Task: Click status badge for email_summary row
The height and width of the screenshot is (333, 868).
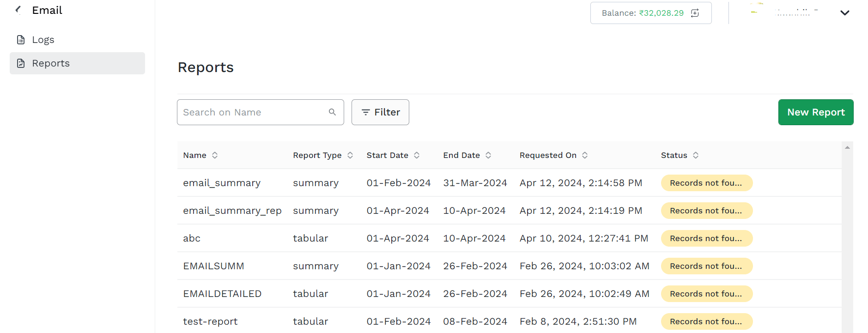Action: (707, 183)
